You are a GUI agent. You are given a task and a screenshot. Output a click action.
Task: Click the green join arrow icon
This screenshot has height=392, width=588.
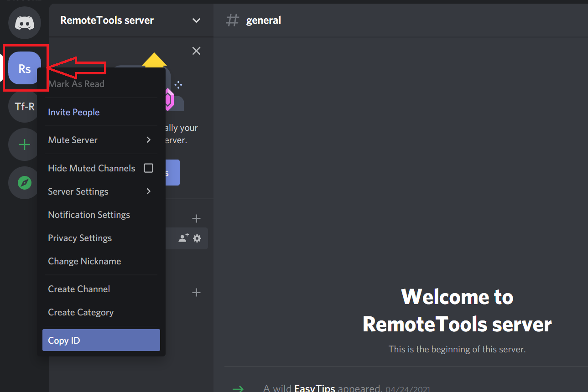pyautogui.click(x=238, y=388)
